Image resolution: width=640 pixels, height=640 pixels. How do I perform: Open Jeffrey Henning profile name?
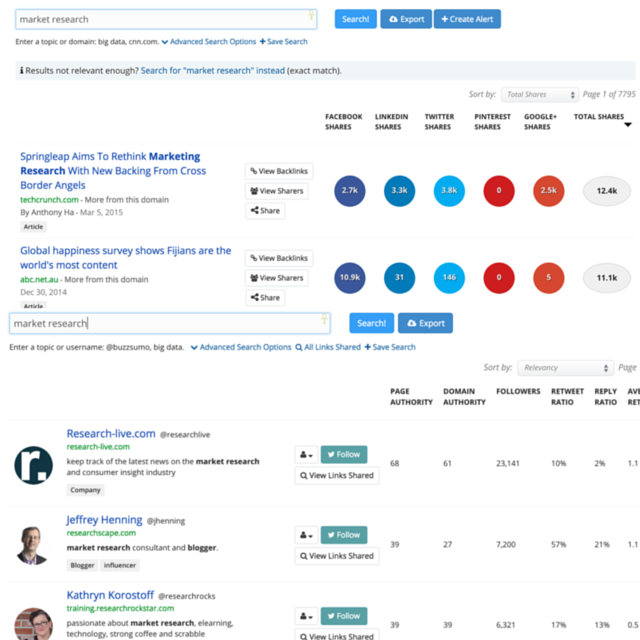coord(104,520)
